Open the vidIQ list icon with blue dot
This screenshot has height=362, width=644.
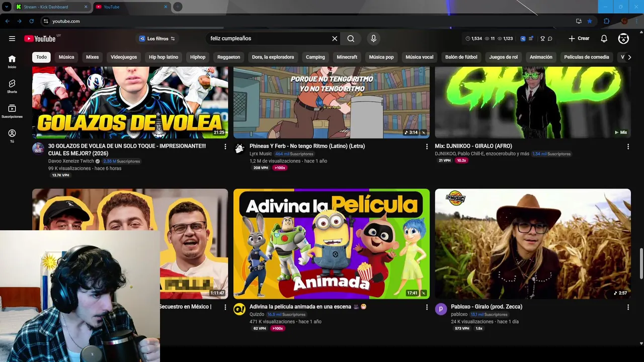[531, 38]
